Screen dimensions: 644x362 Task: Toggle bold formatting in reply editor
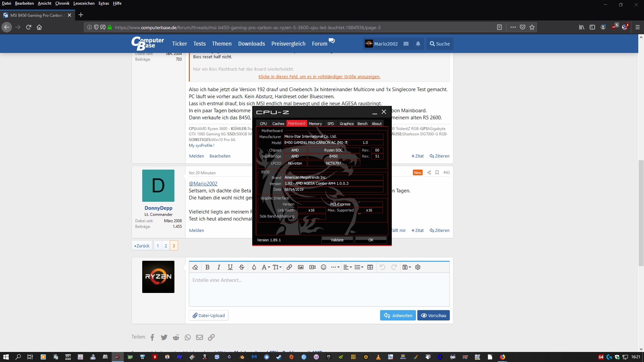point(207,267)
